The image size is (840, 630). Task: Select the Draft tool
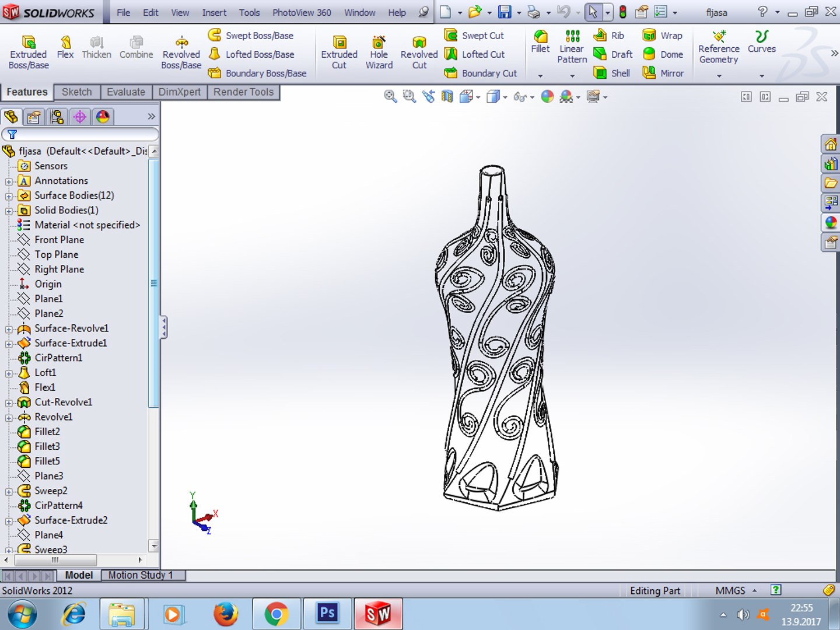(612, 54)
